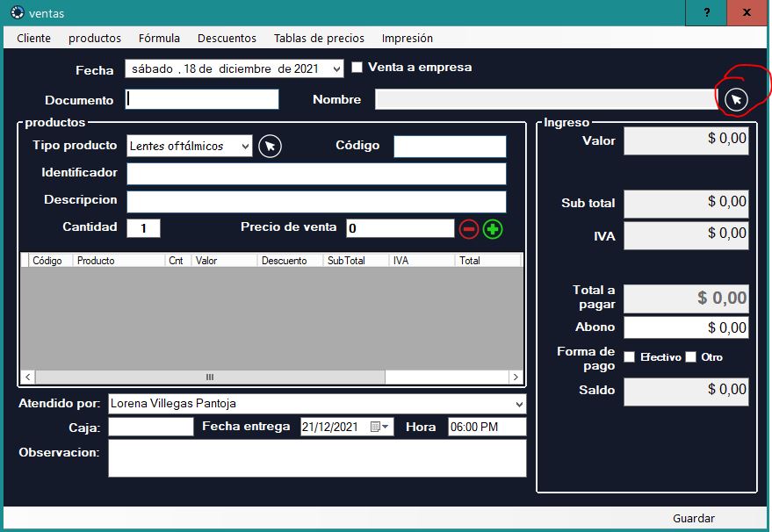Click the Descuento column header

pyautogui.click(x=291, y=261)
